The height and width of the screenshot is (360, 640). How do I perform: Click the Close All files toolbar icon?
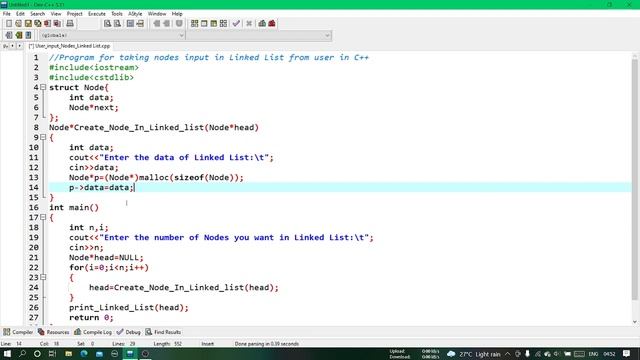pyautogui.click(x=58, y=24)
